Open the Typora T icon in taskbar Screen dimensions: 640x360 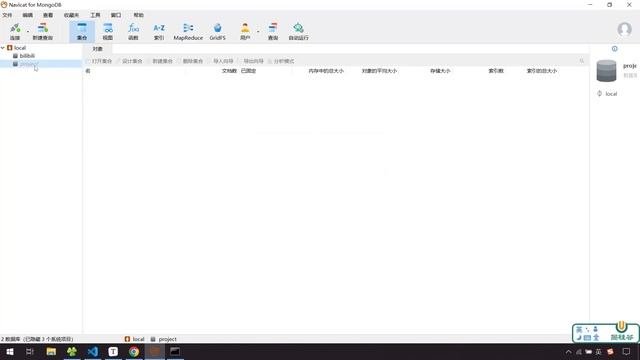(x=113, y=351)
